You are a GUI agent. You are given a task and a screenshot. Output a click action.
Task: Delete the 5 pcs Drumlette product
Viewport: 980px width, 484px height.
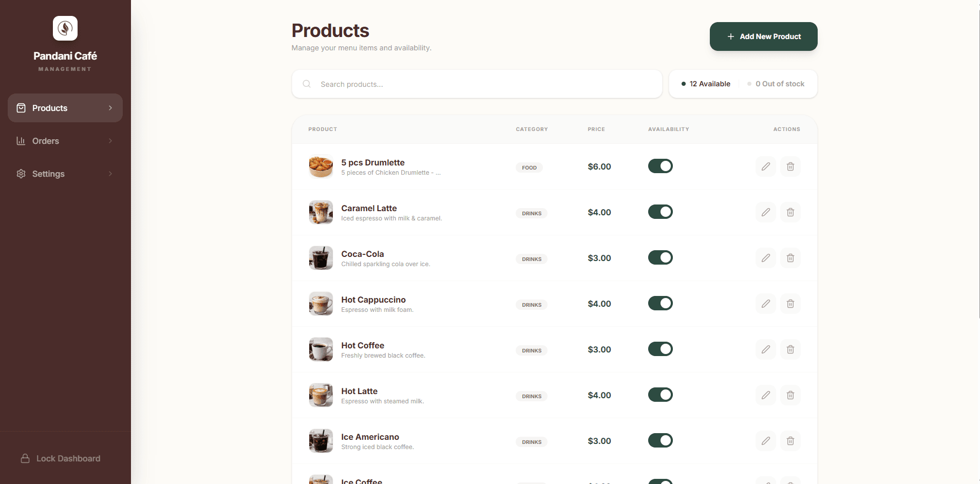pos(790,166)
